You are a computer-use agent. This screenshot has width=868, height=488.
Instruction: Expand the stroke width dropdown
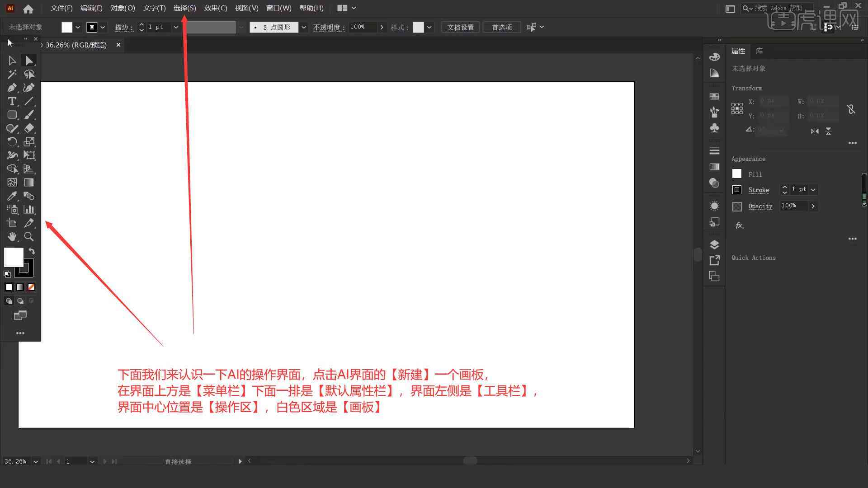[x=176, y=27]
